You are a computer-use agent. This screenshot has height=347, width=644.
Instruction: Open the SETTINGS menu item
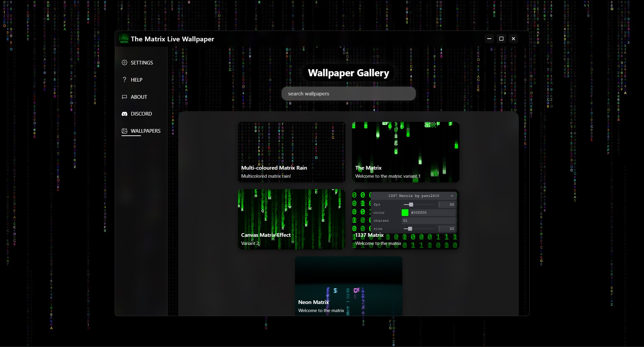(138, 62)
